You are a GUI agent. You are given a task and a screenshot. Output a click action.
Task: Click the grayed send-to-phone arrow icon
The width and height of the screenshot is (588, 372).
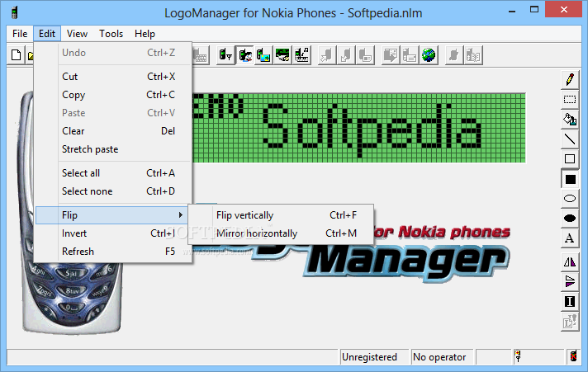point(327,55)
